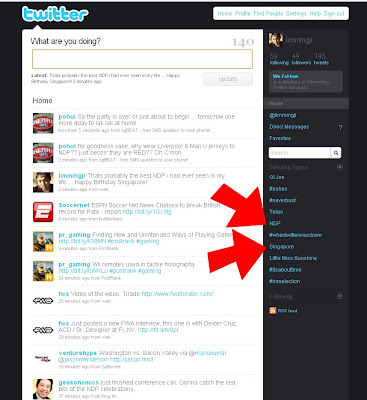This screenshot has height=400, width=367.
Task: Open avatar on pr_gaming's 'Wii remotes' tweet
Action: (x=43, y=271)
